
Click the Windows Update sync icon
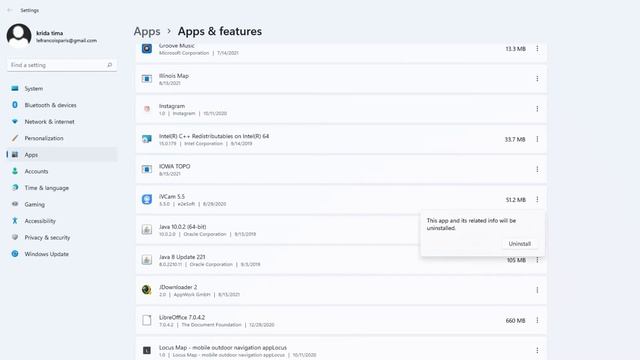coord(15,254)
